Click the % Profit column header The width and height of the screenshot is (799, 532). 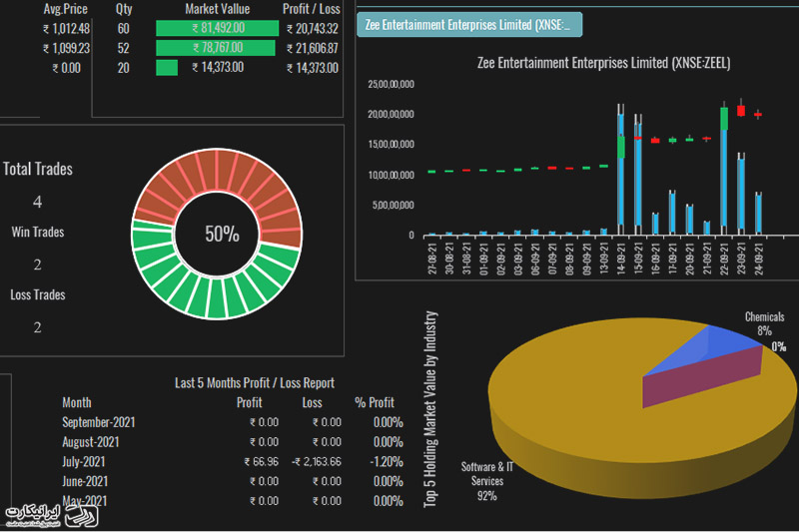click(x=375, y=402)
